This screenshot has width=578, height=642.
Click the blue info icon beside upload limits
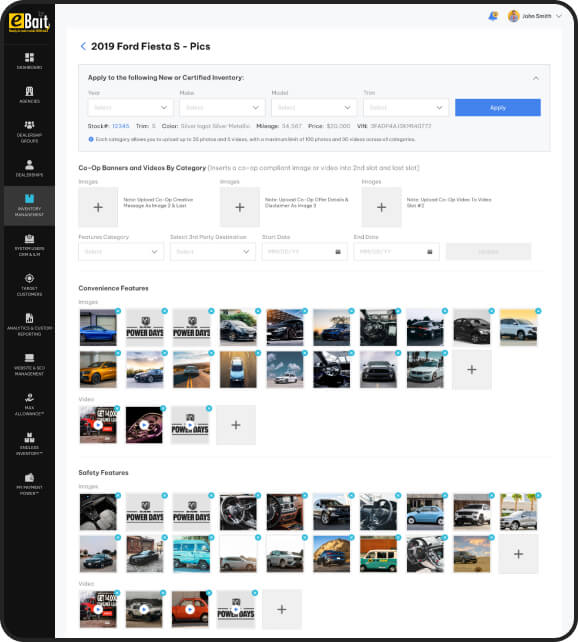pyautogui.click(x=91, y=139)
